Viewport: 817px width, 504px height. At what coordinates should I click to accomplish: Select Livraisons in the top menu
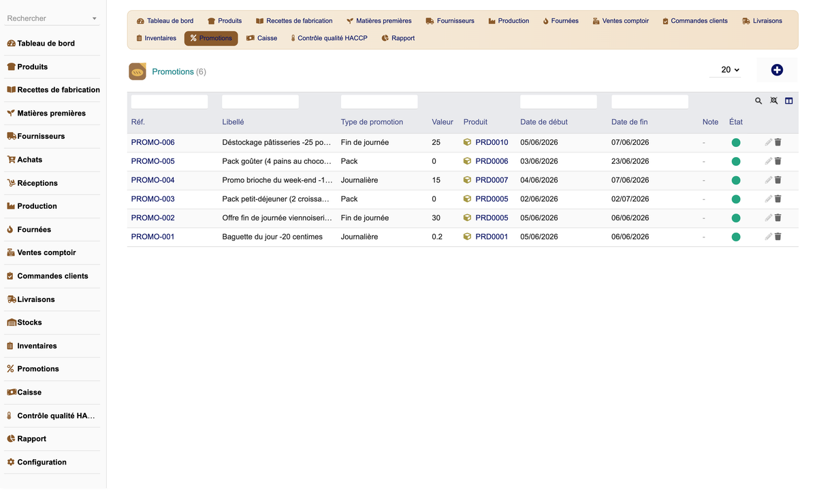coord(762,21)
